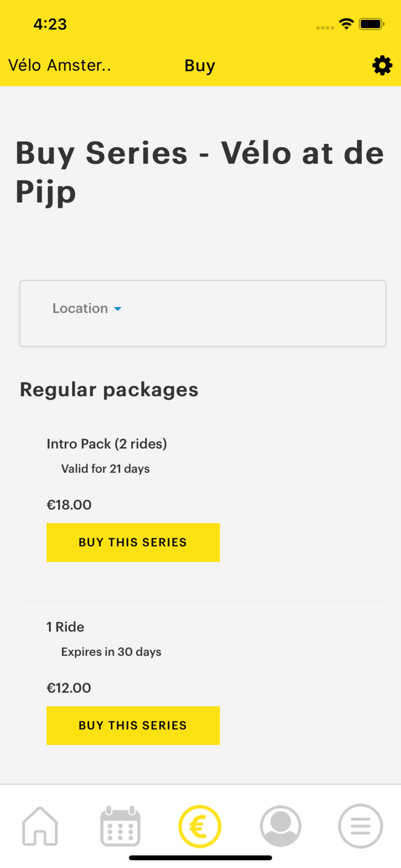Tap the battery status icon
This screenshot has width=401, height=868.
pyautogui.click(x=371, y=24)
